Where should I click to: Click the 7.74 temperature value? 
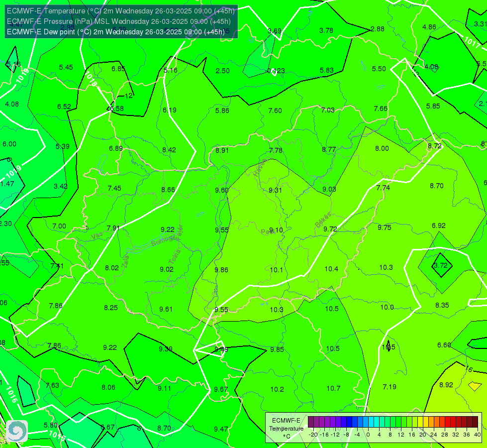383,188
